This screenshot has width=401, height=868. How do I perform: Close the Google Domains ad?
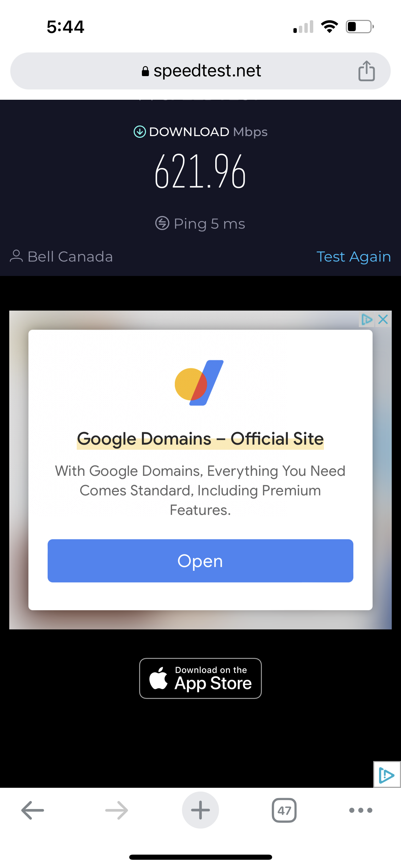click(383, 320)
